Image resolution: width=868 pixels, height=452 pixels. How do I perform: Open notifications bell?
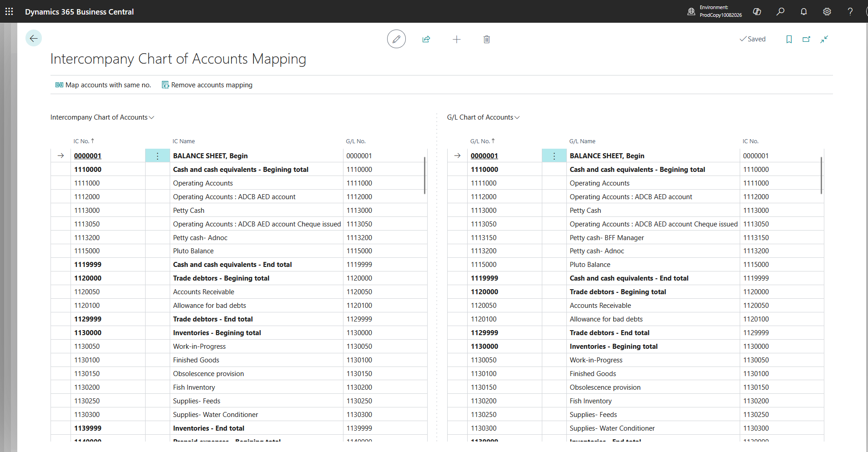tap(804, 11)
